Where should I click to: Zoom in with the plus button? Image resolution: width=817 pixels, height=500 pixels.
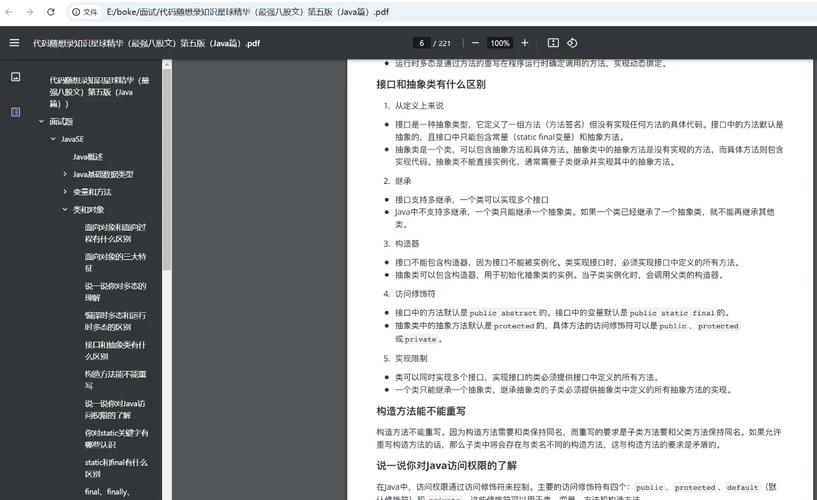[525, 43]
